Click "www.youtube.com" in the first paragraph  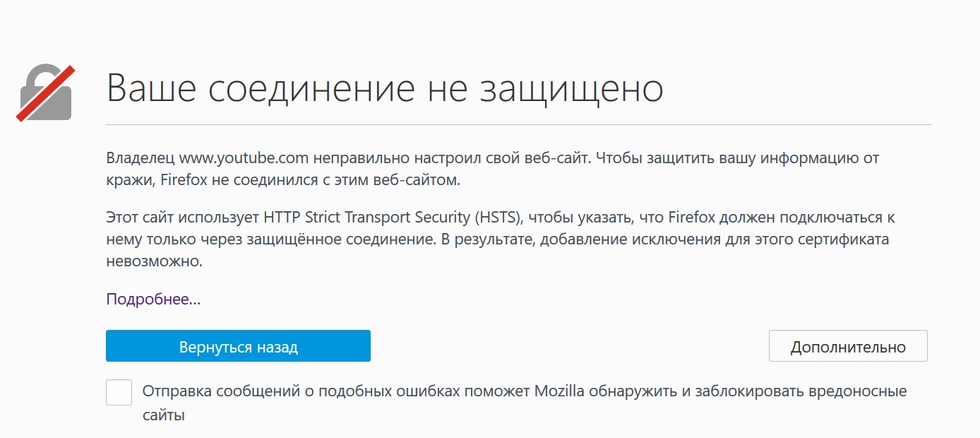244,158
